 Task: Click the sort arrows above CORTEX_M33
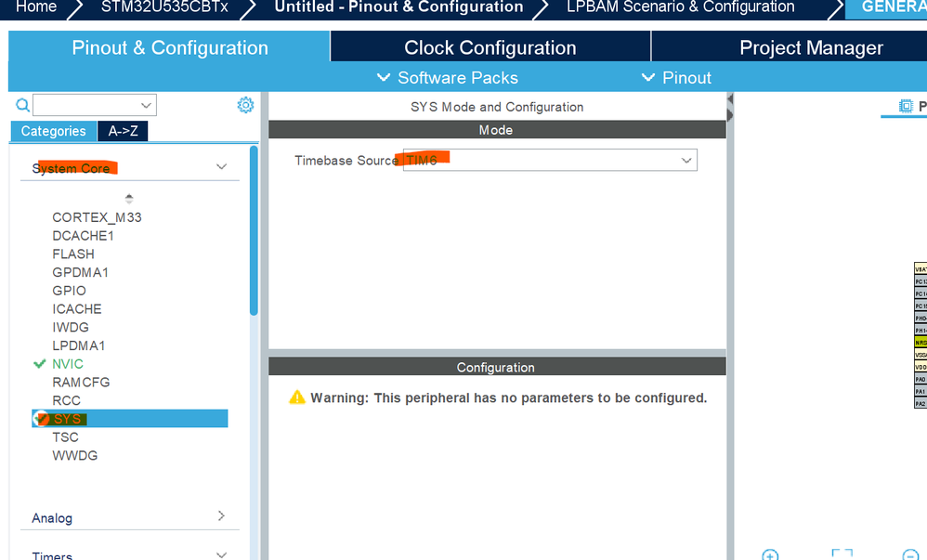pos(129,198)
